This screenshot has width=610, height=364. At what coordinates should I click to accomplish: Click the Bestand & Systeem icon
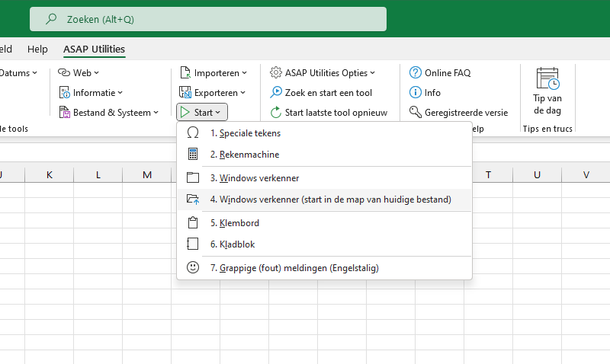point(64,112)
